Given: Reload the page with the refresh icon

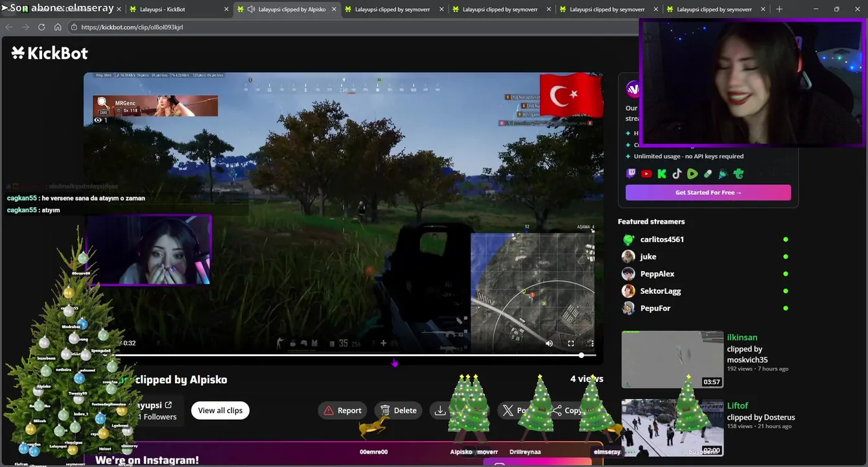Looking at the screenshot, I should point(41,27).
